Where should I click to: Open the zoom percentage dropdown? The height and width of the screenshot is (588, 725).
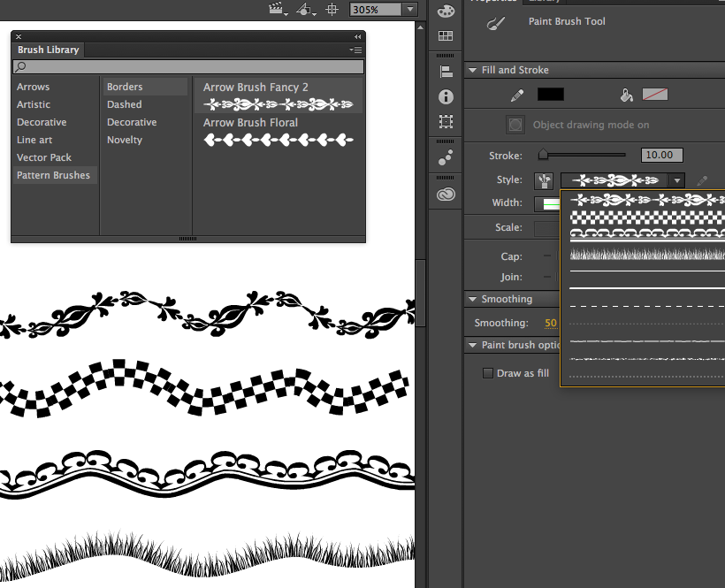pyautogui.click(x=409, y=9)
